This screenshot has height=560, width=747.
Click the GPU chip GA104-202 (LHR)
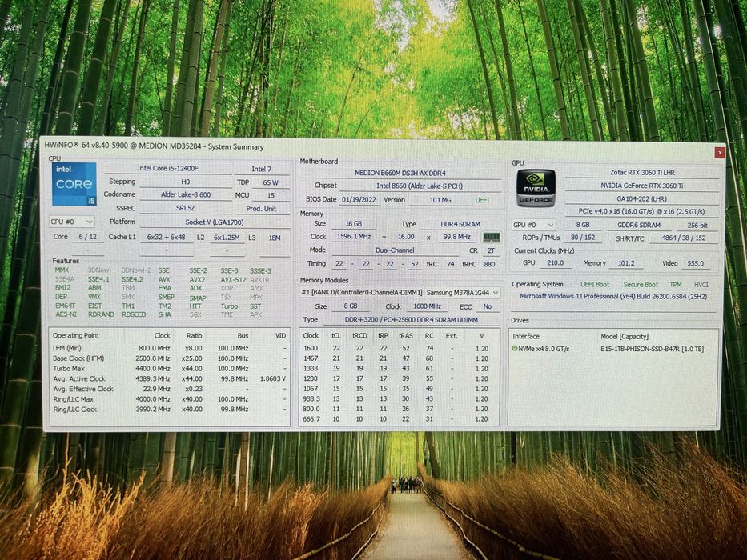pyautogui.click(x=641, y=198)
